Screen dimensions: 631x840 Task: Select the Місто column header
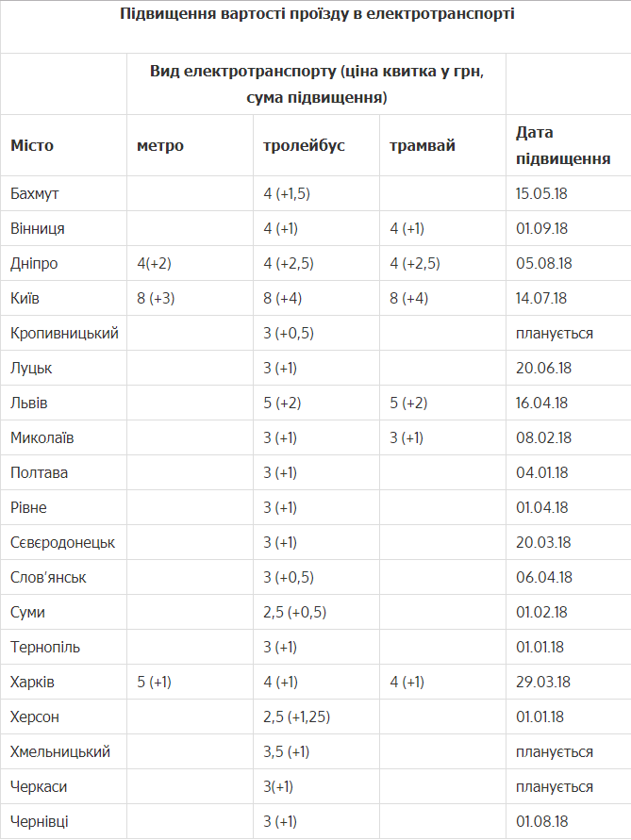32,146
